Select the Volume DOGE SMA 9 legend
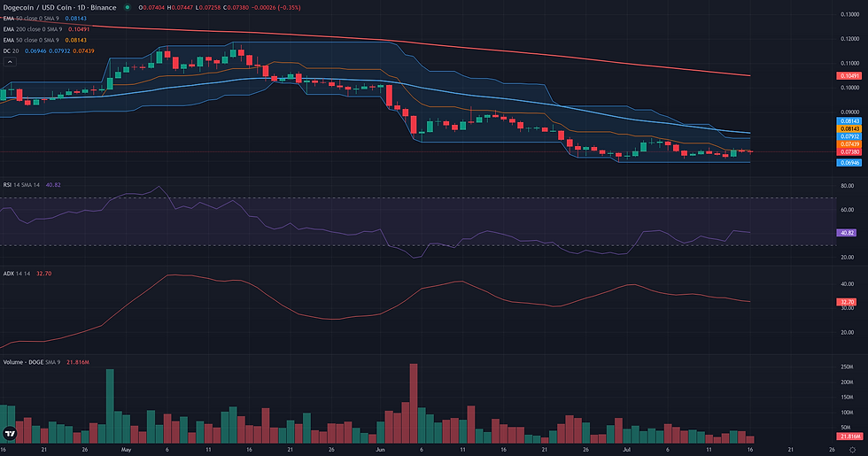The width and height of the screenshot is (868, 456). coord(46,362)
